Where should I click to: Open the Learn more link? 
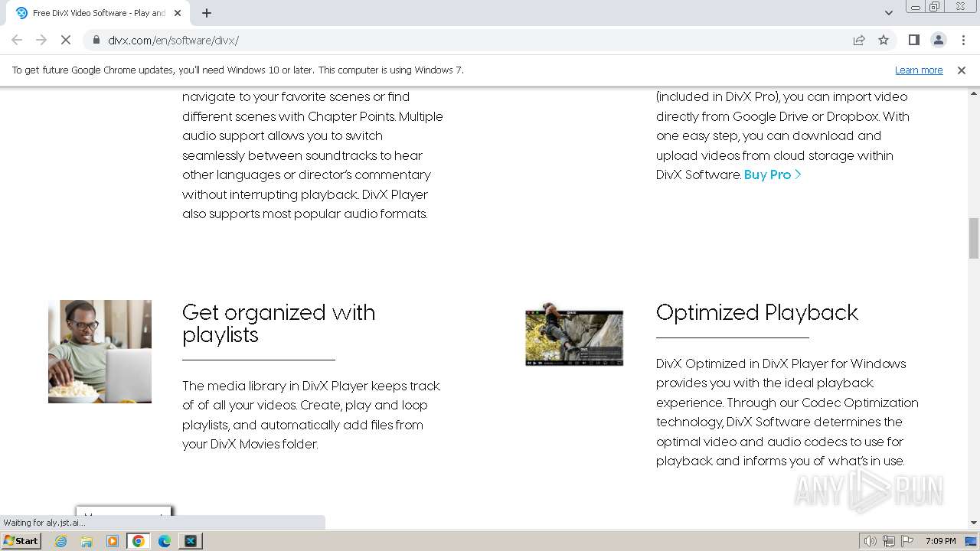pyautogui.click(x=919, y=70)
